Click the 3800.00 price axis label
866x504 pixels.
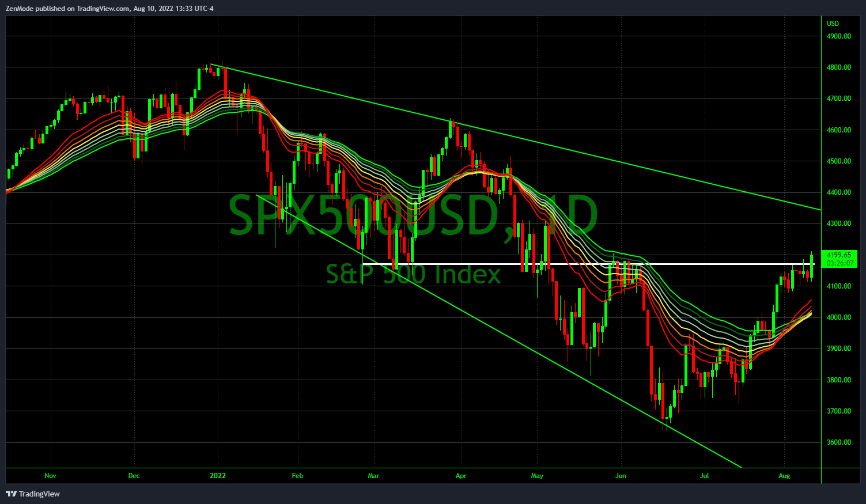(x=839, y=380)
